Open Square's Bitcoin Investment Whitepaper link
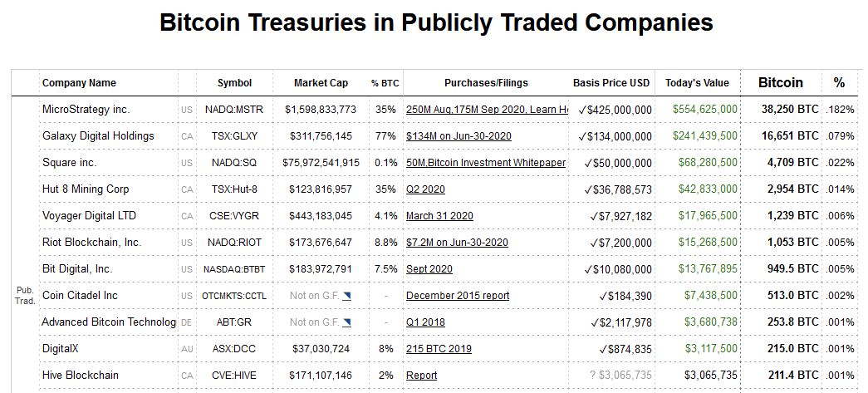The width and height of the screenshot is (868, 393). point(486,163)
